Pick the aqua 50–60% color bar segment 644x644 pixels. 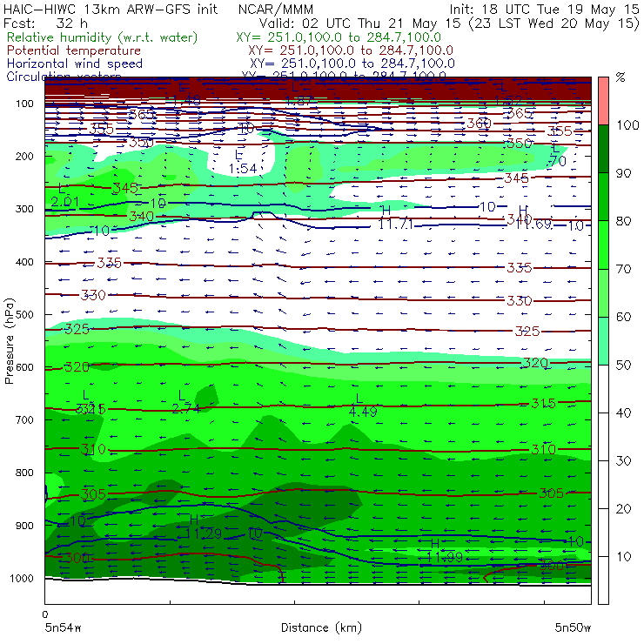(603, 341)
